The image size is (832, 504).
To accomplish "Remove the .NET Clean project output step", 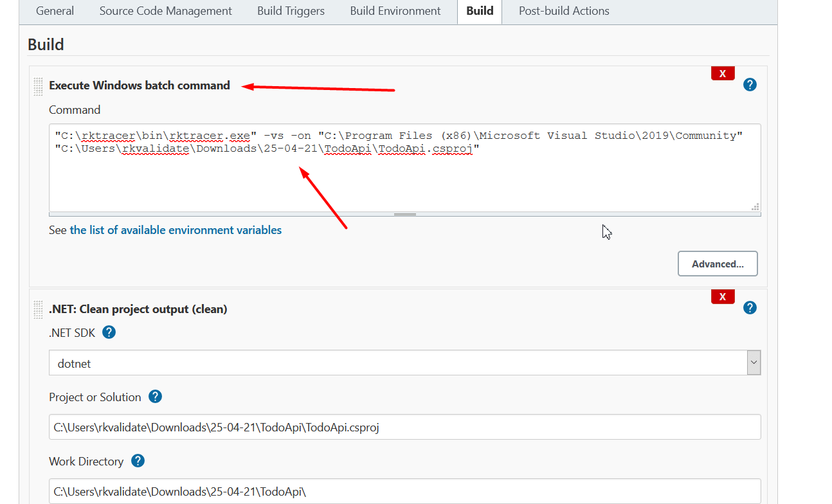I will [x=722, y=296].
